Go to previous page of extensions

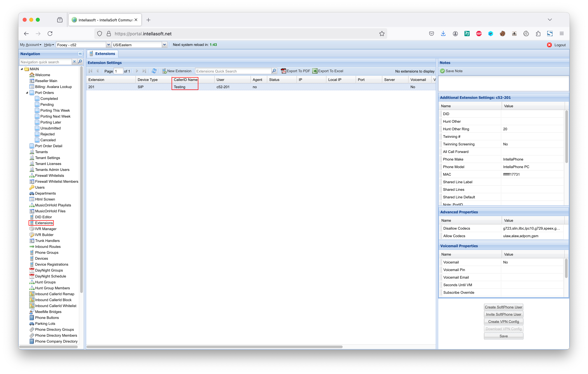[x=97, y=71]
